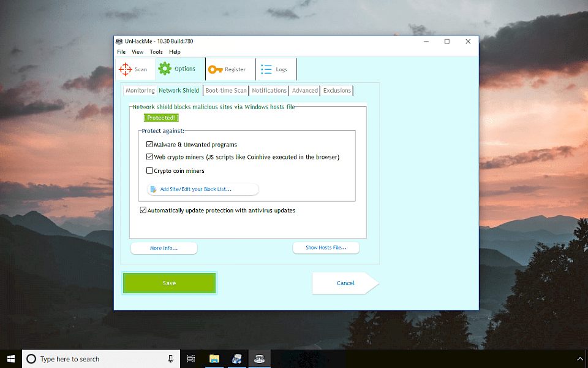
Task: Click Show Hosts File button
Action: [326, 248]
